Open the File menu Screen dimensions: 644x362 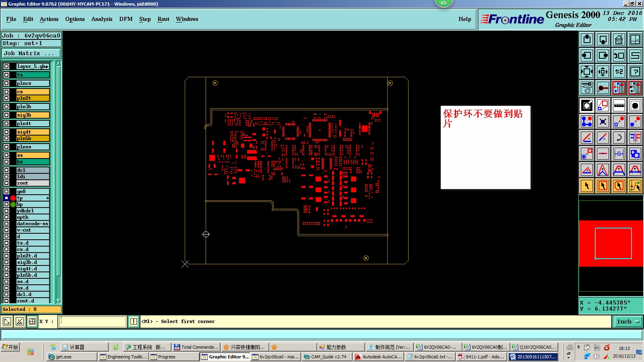(x=11, y=19)
